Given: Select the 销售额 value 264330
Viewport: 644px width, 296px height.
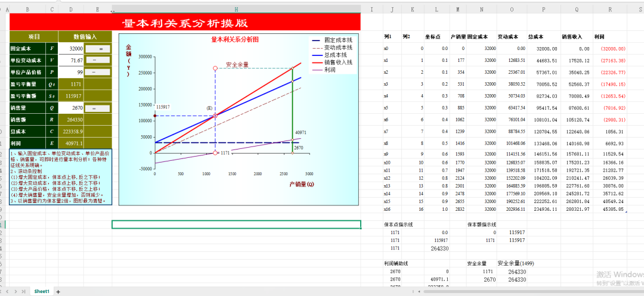Looking at the screenshot, I should click(71, 120).
